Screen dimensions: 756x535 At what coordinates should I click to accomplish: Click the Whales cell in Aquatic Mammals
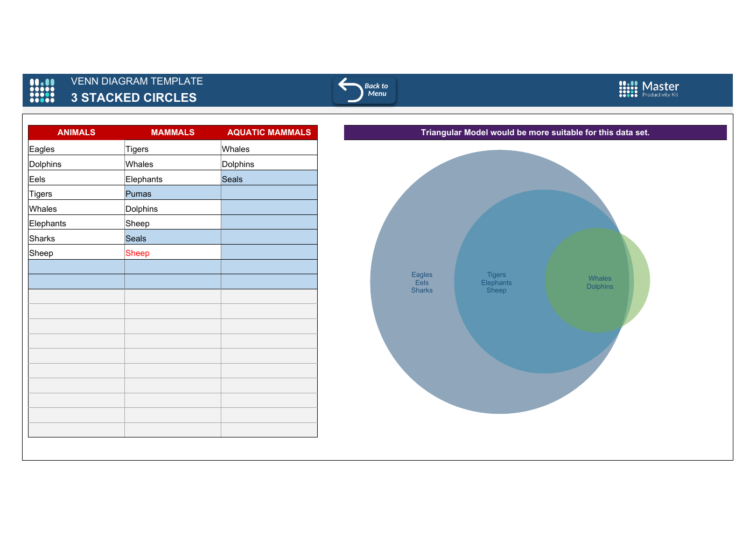(x=269, y=149)
